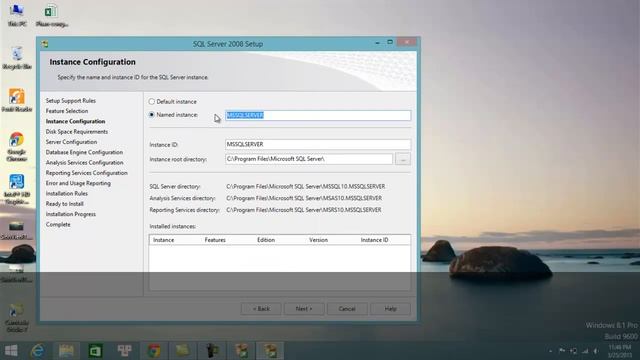Open the Windows Start button
Viewport: 640px width, 360px height.
click(11, 351)
